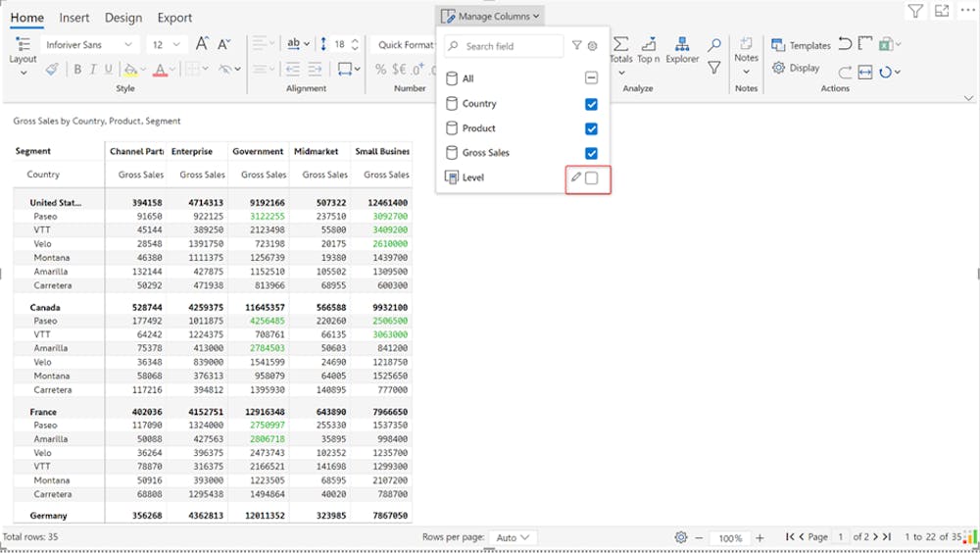Click the Search field input box
The height and width of the screenshot is (554, 980).
[504, 46]
